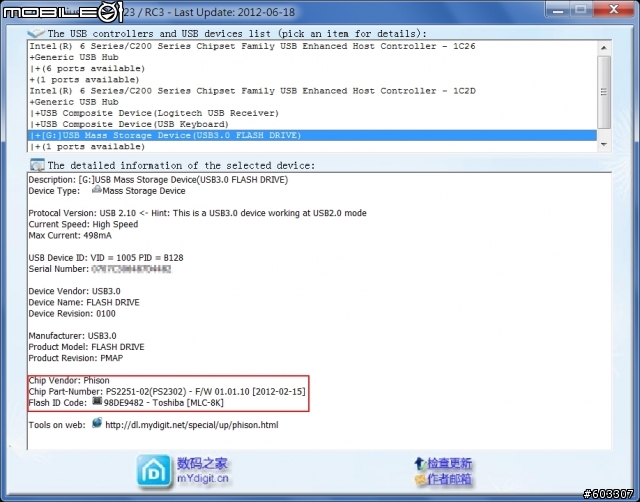Click the chip icon next to Flash ID Code
640x502 pixels.
click(97, 401)
